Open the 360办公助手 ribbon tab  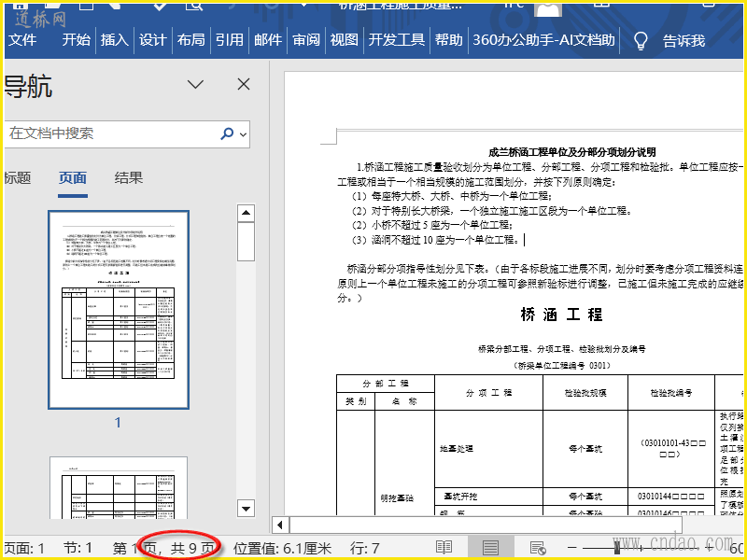[x=544, y=40]
